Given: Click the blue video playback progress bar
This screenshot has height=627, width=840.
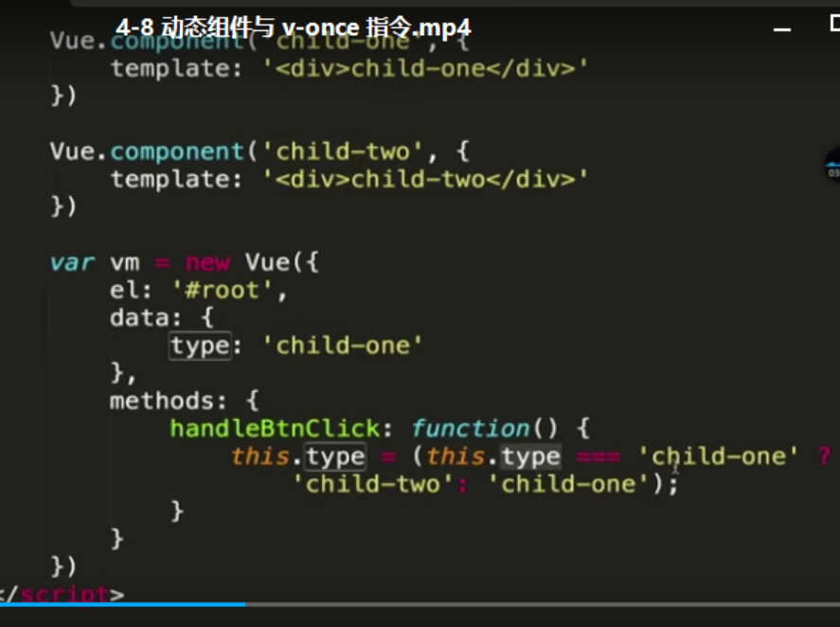Looking at the screenshot, I should (x=123, y=605).
